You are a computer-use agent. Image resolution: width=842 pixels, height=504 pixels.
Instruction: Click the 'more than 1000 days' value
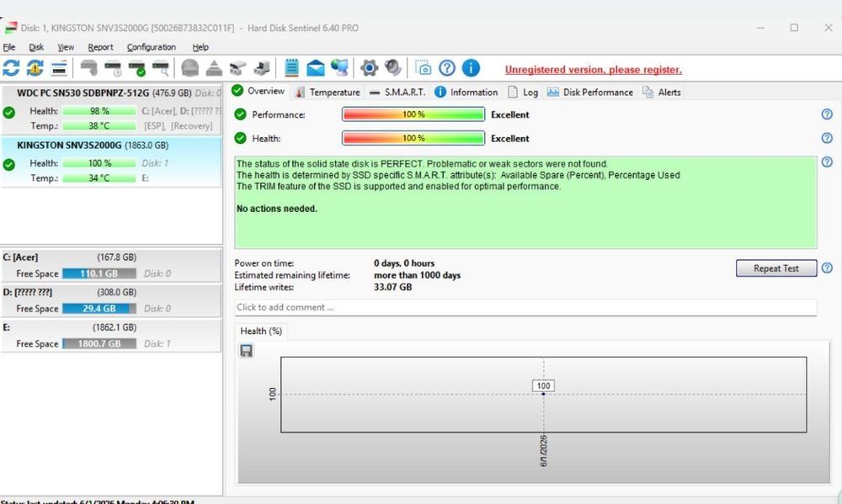(418, 275)
